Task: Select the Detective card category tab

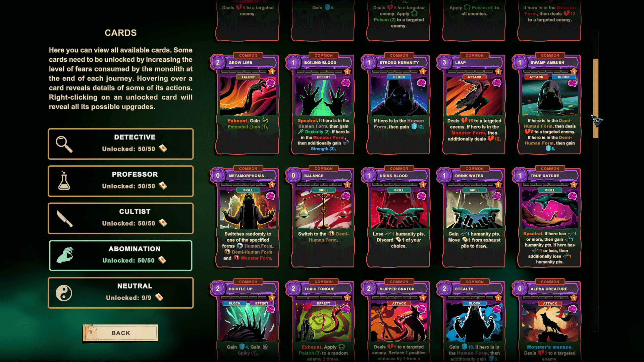Action: click(121, 144)
